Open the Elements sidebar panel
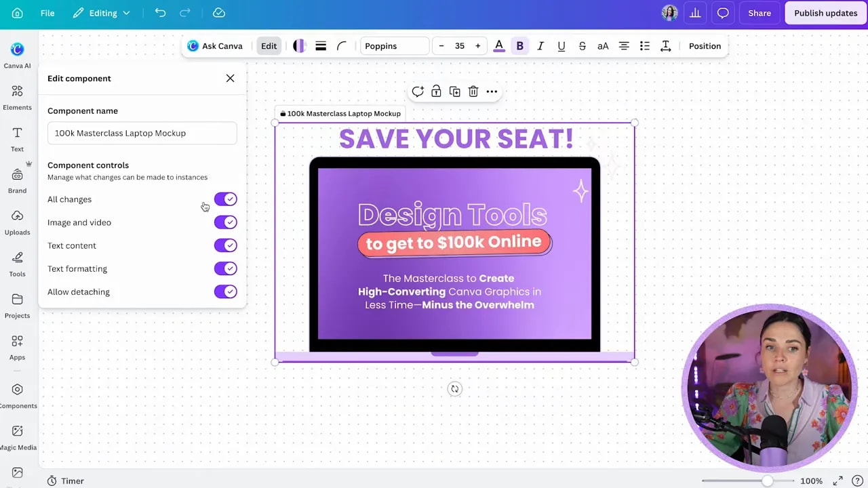Screen dimensions: 868x488 click(17, 97)
